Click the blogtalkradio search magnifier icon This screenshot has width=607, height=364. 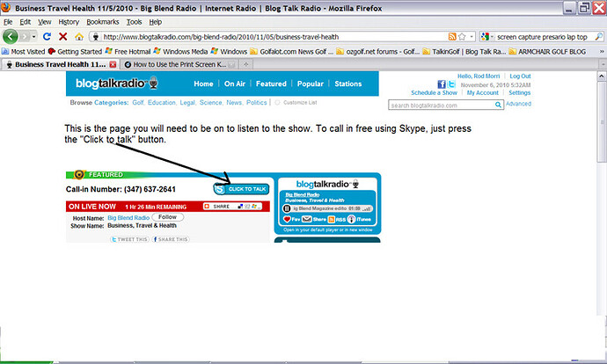(x=498, y=105)
